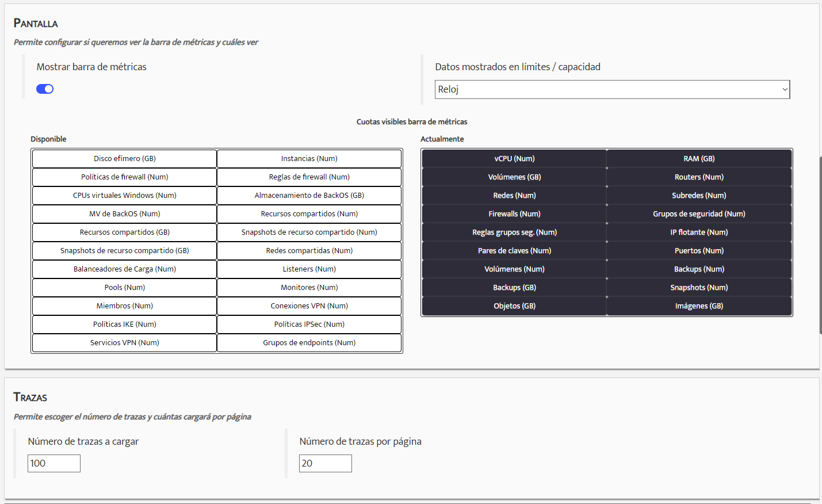Click the page vertical scrollbar

tap(820, 245)
